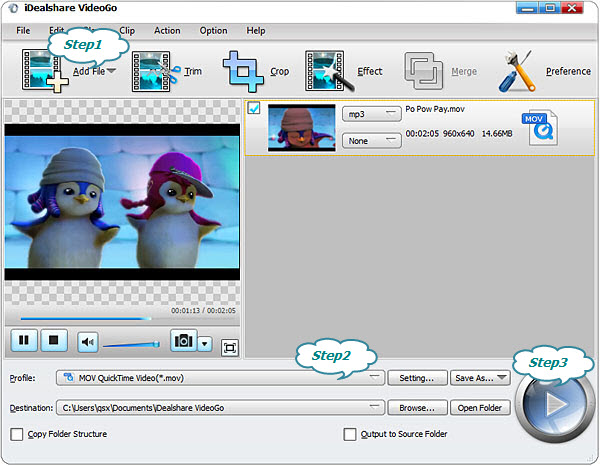Screen dimensions: 600x466
Task: Open the Destination path dropdown
Action: (220, 408)
